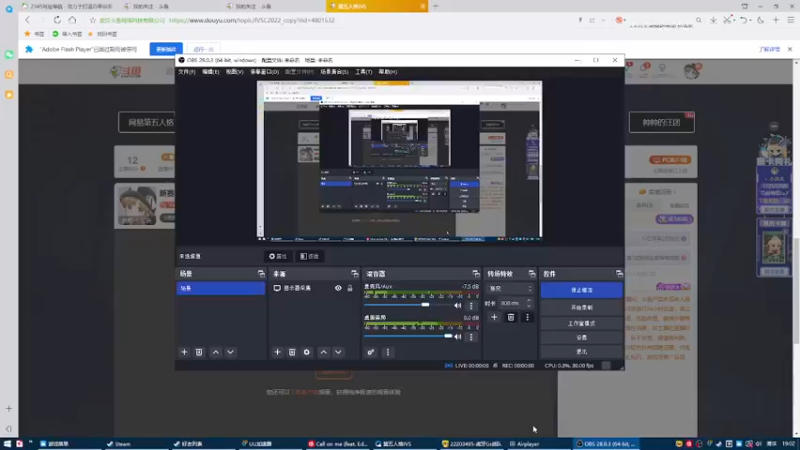Add a new scene with the plus icon
Screen dimensions: 800x450
pyautogui.click(x=184, y=352)
